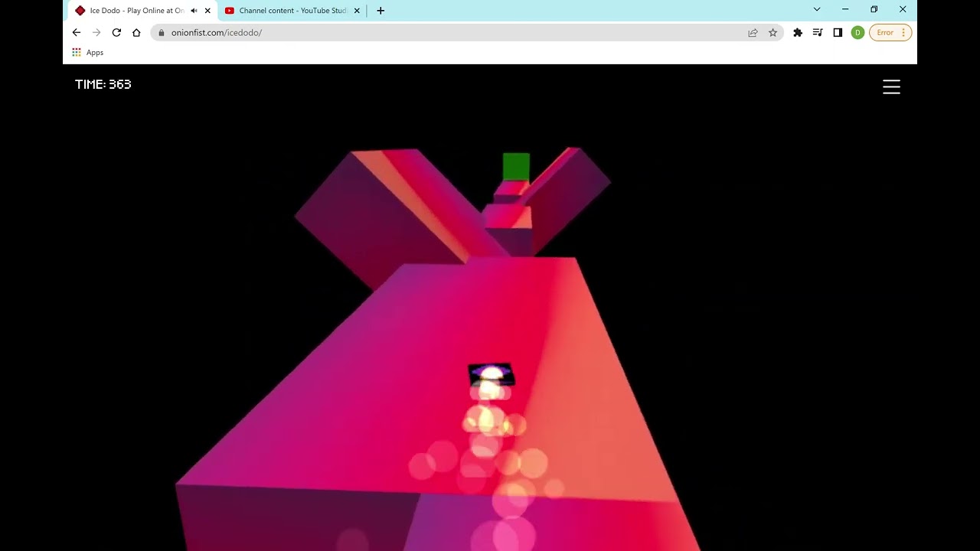This screenshot has width=980, height=551.
Task: Open the media controls icon
Action: click(x=818, y=33)
